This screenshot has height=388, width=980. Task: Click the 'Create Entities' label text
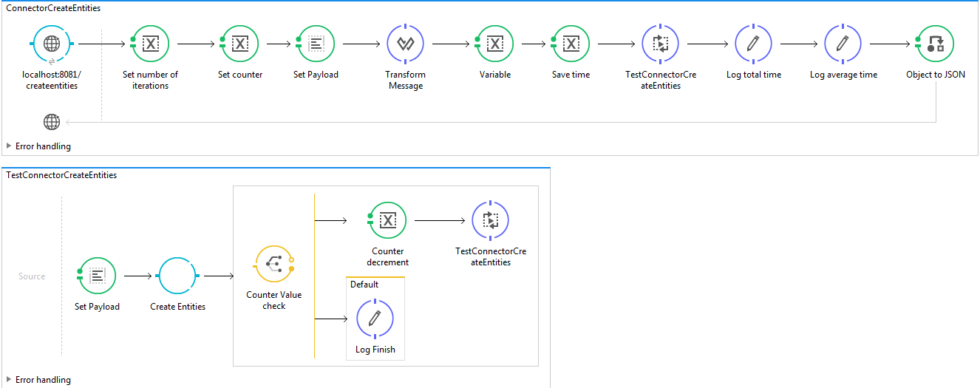point(178,307)
